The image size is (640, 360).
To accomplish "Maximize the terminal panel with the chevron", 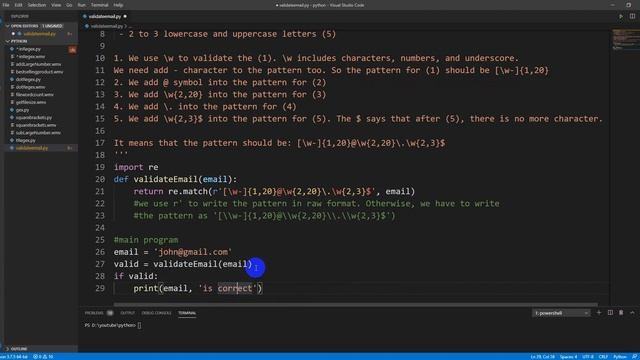I will [632, 313].
